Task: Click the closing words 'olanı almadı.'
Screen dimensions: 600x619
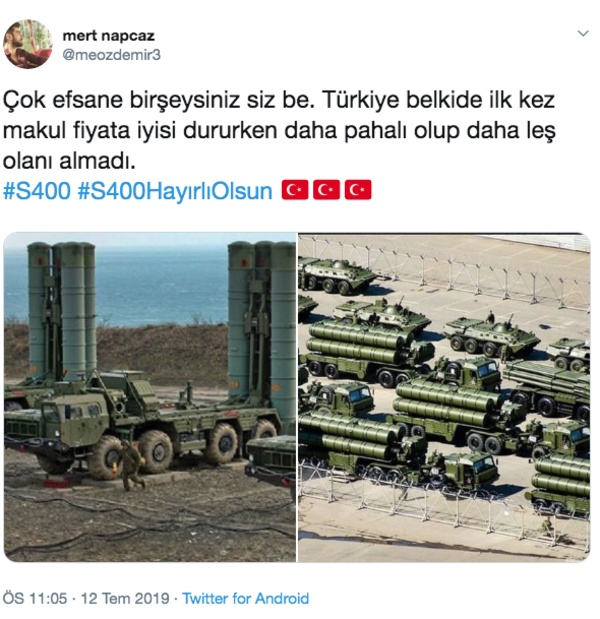Action: [x=69, y=161]
